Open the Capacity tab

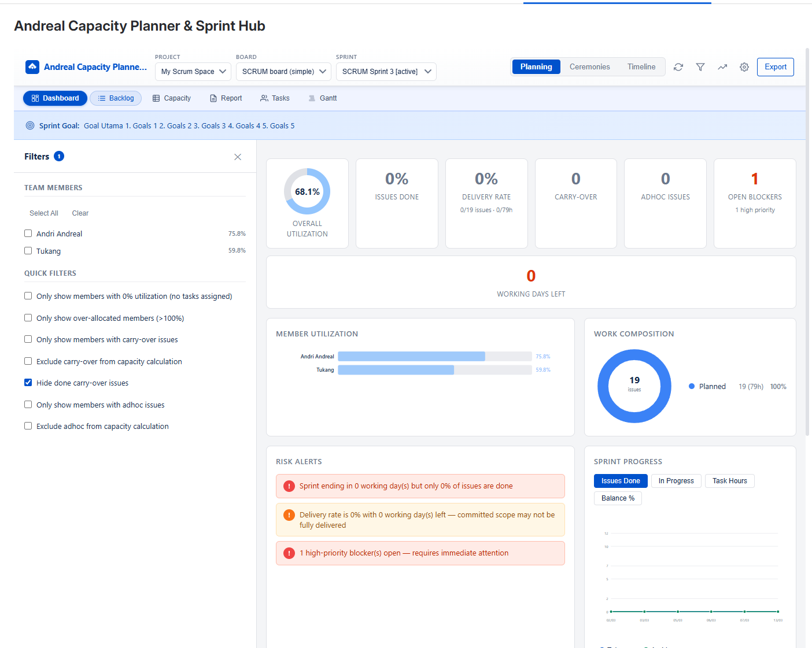pos(171,98)
